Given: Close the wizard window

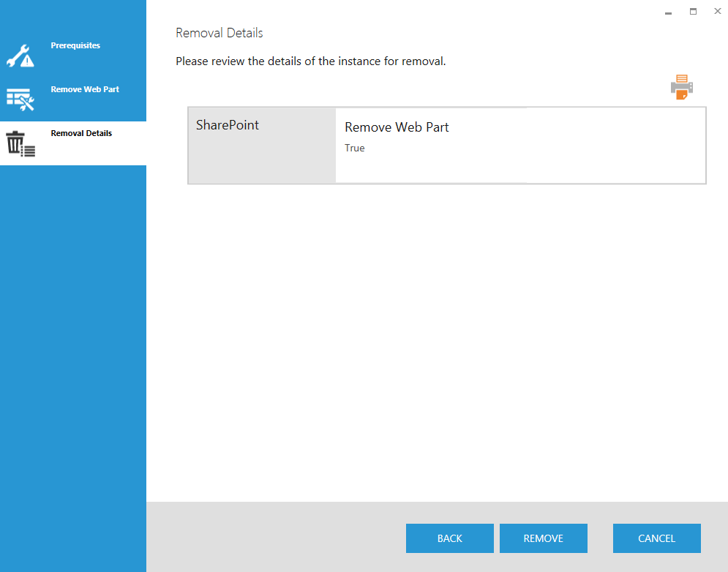Looking at the screenshot, I should [717, 11].
